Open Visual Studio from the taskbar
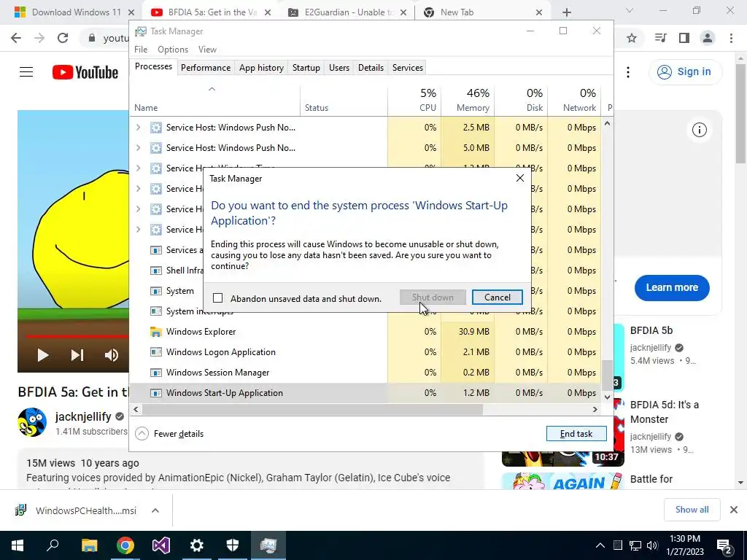 [x=161, y=545]
